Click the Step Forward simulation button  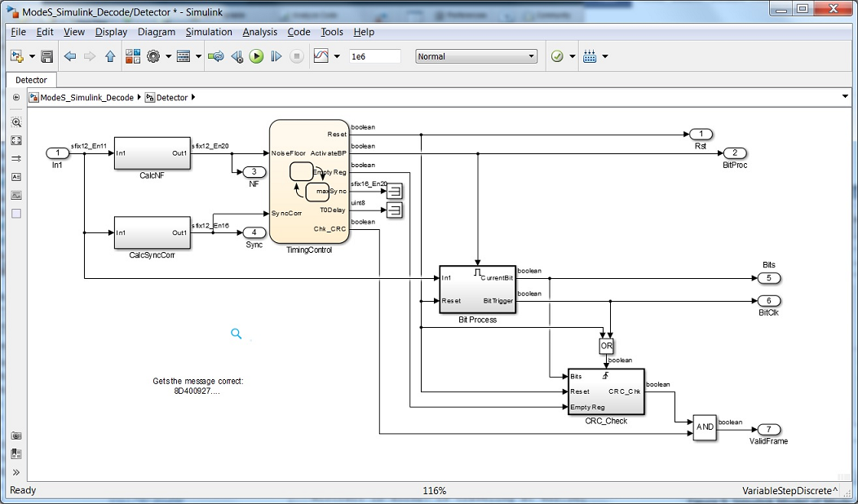(x=276, y=56)
